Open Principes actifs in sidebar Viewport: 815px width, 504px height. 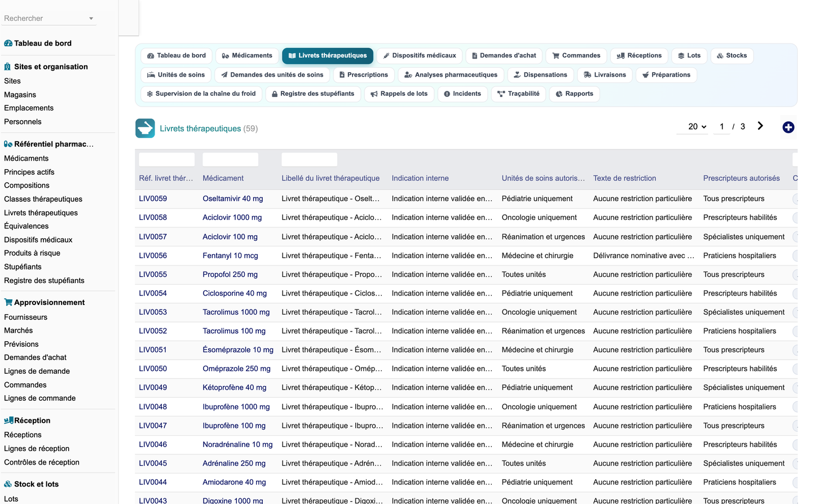click(x=29, y=172)
